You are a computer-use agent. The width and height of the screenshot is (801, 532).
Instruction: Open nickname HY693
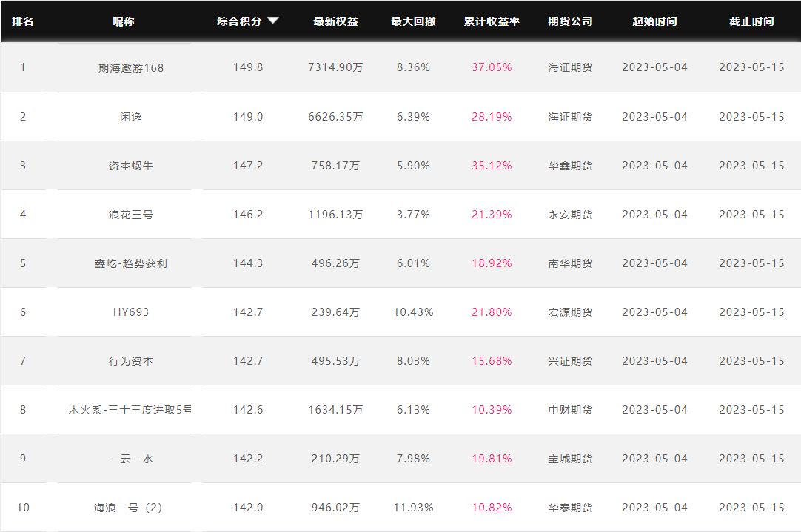pos(131,312)
